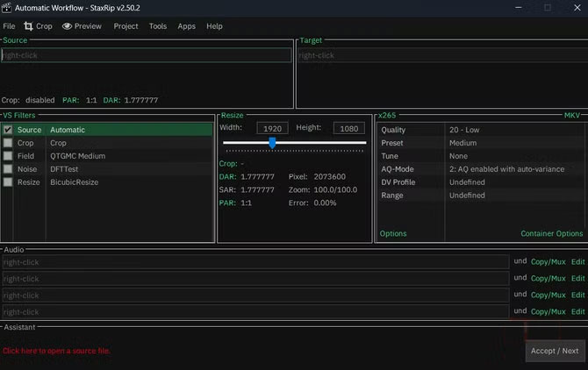Click the x265 encoder label
This screenshot has width=588, height=370.
(386, 116)
